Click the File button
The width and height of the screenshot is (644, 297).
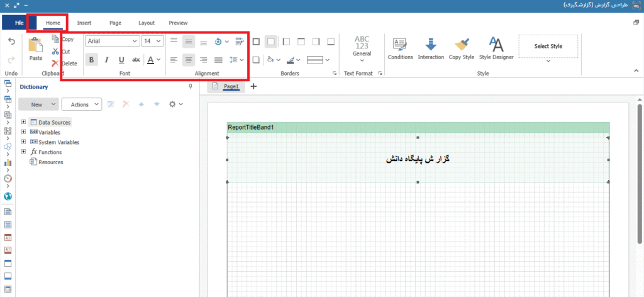(x=19, y=23)
